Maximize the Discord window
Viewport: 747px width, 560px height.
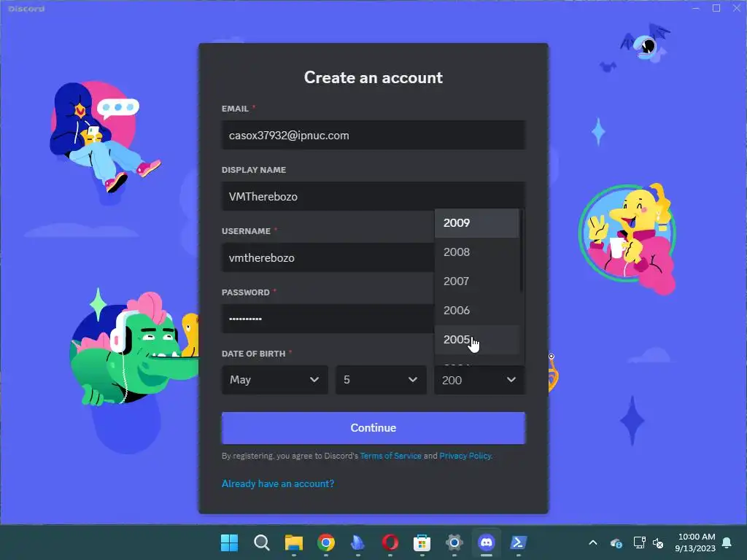716,8
